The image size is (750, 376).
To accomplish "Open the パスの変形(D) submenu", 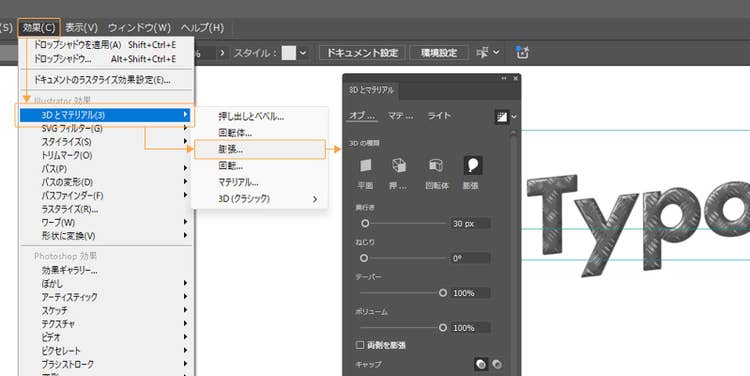I will 106,182.
